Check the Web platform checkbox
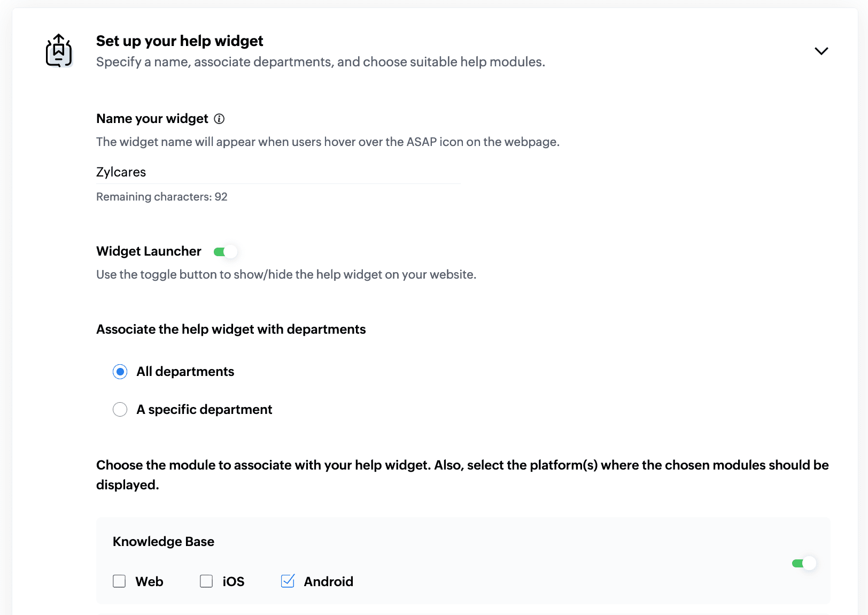Image resolution: width=868 pixels, height=615 pixels. (119, 581)
